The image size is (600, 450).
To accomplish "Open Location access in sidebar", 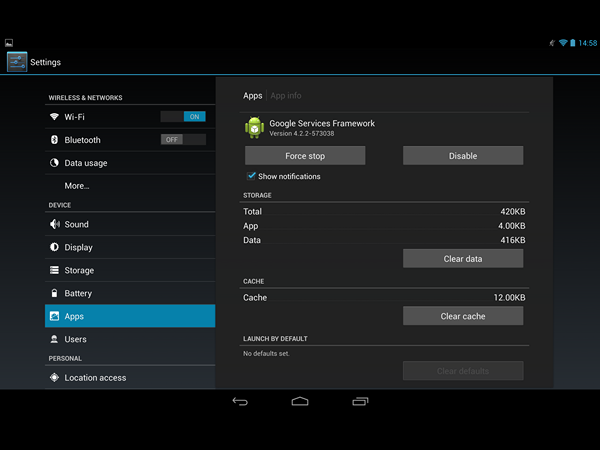I will tap(95, 378).
